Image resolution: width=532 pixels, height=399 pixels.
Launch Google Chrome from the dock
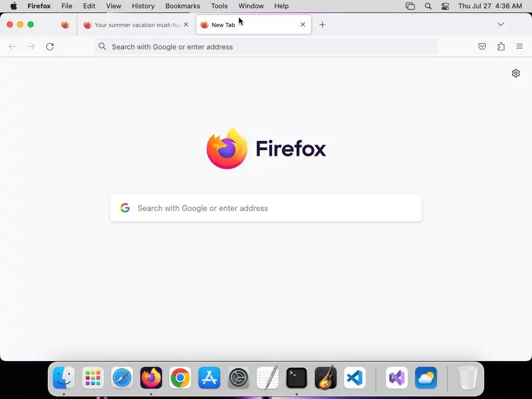(x=180, y=378)
